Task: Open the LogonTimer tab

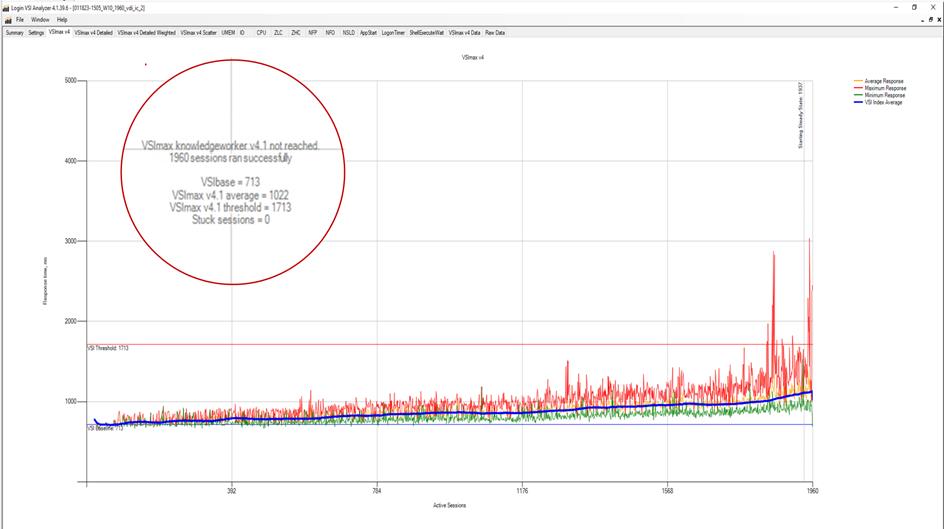Action: point(393,32)
